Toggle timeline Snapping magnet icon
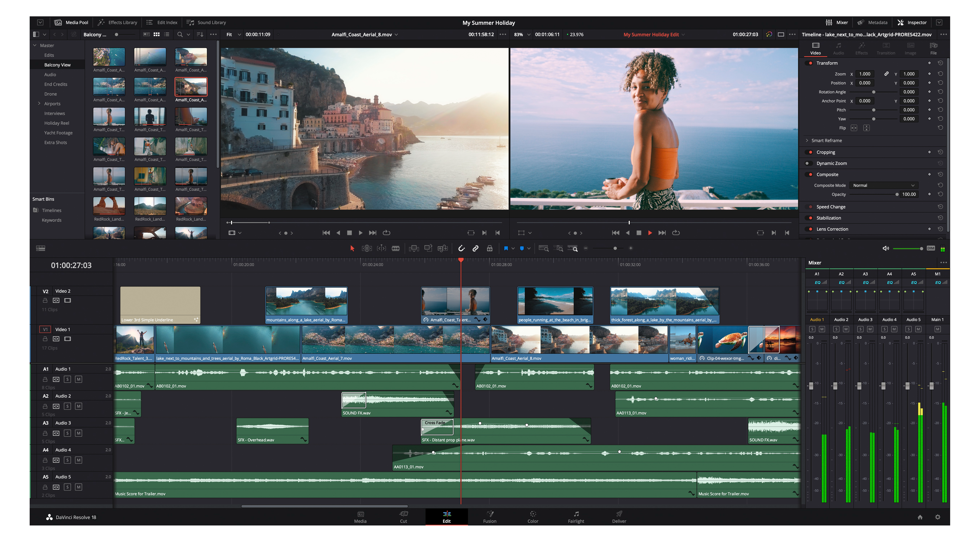980x542 pixels. [x=462, y=248]
